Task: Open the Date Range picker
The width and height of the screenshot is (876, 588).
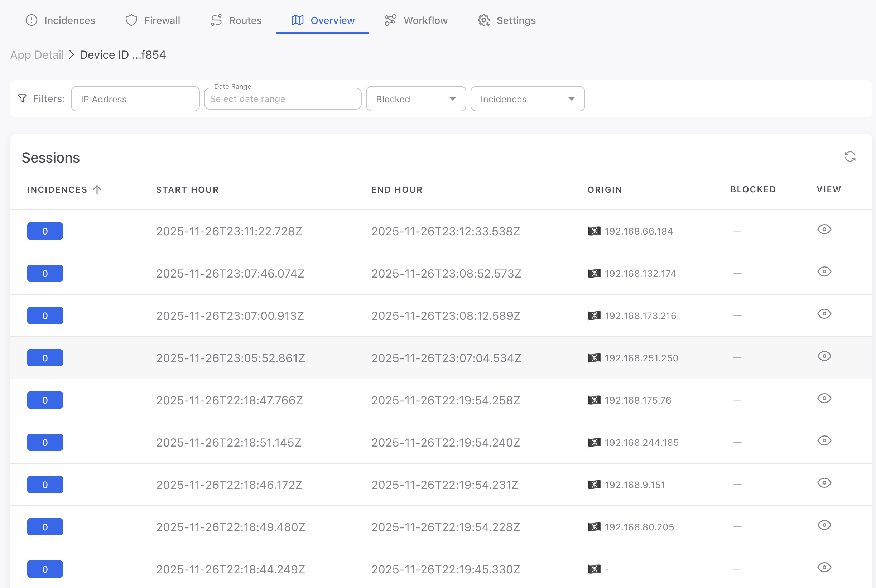Action: (x=282, y=98)
